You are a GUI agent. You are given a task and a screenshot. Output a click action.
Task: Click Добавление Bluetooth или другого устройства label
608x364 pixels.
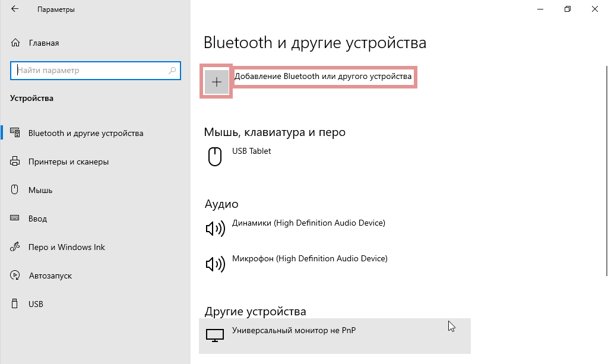(323, 77)
